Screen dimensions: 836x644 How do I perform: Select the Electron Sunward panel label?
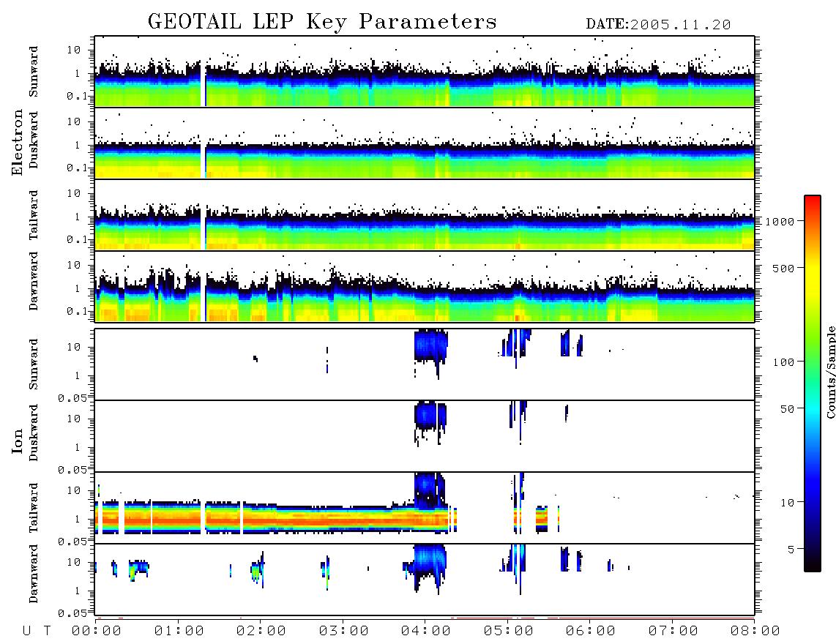click(x=34, y=72)
